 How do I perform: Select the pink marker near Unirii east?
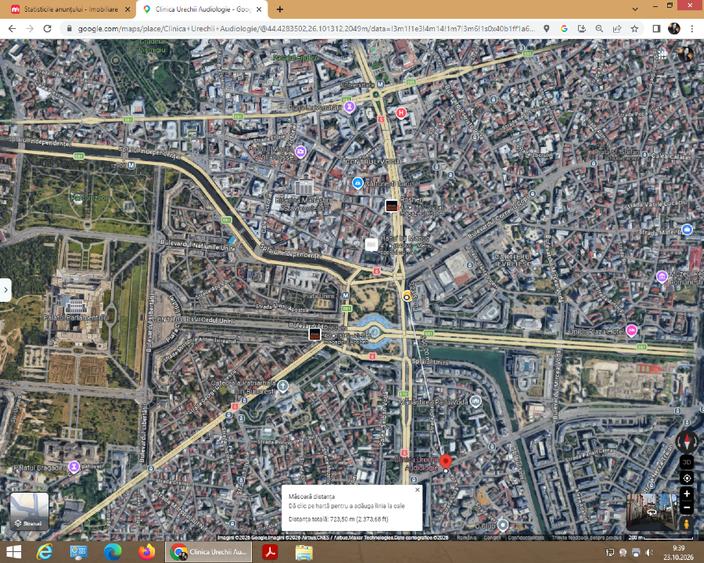point(632,331)
